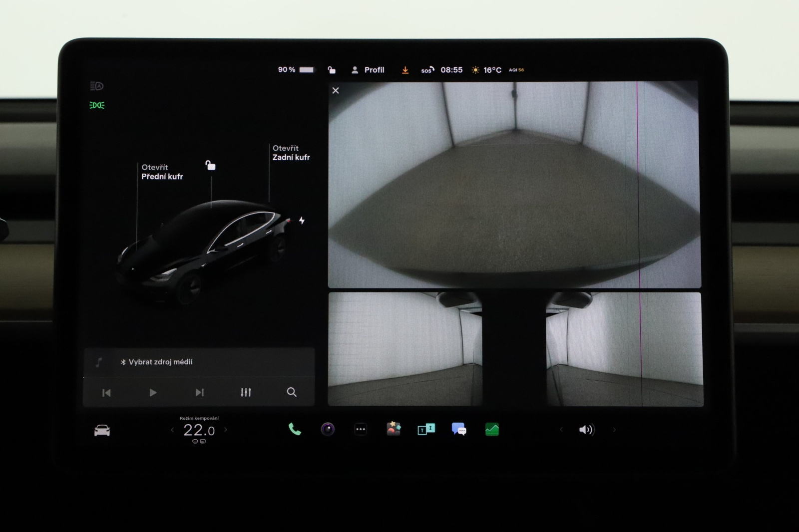Viewport: 799px width, 532px height.
Task: Toggle the lock icon in status bar
Action: click(x=332, y=70)
